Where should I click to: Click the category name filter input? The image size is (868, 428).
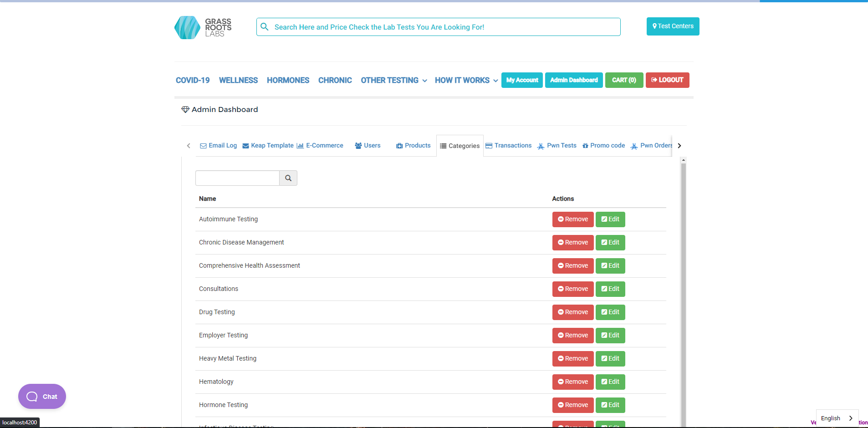click(237, 178)
